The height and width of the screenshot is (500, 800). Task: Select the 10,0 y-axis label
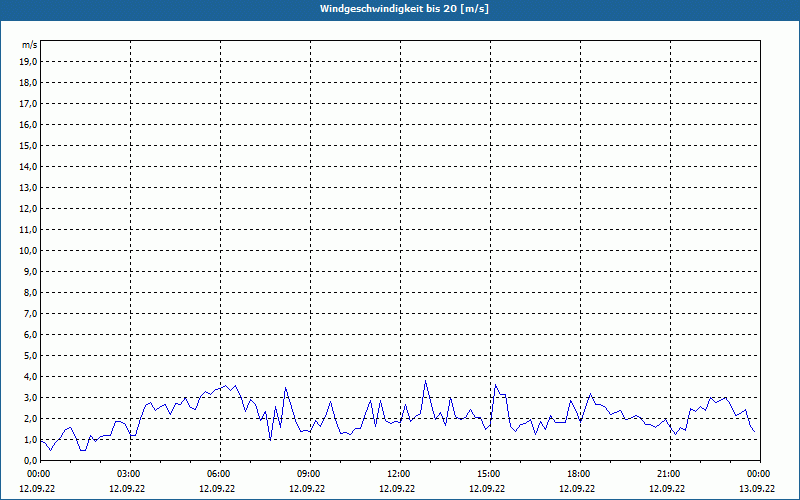coord(29,251)
